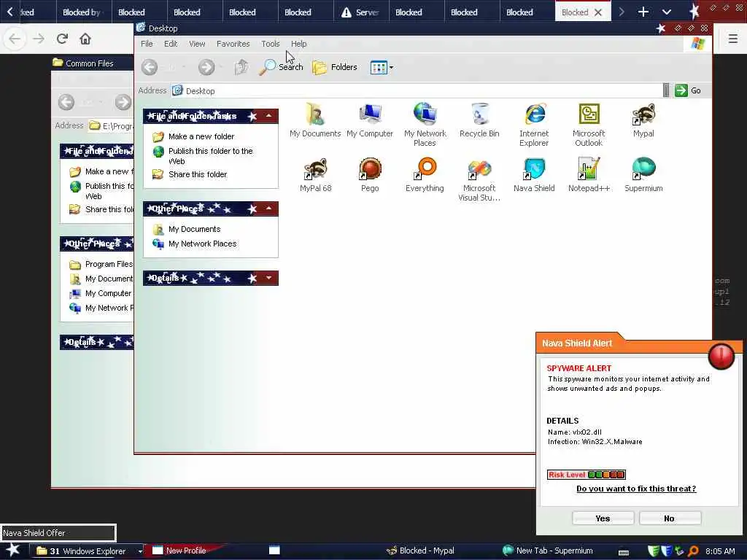
Task: Open the list all tabs dropdown
Action: click(x=667, y=12)
